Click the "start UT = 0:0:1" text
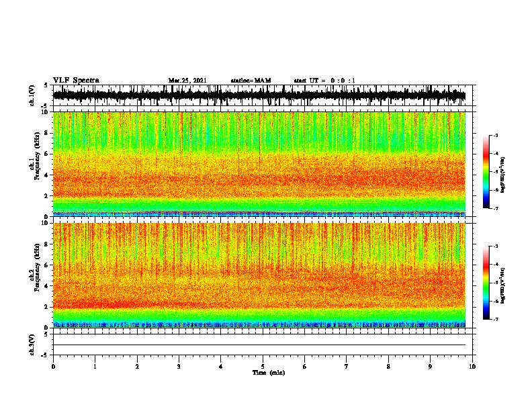Image resolution: width=532 pixels, height=411 pixels. pyautogui.click(x=324, y=81)
